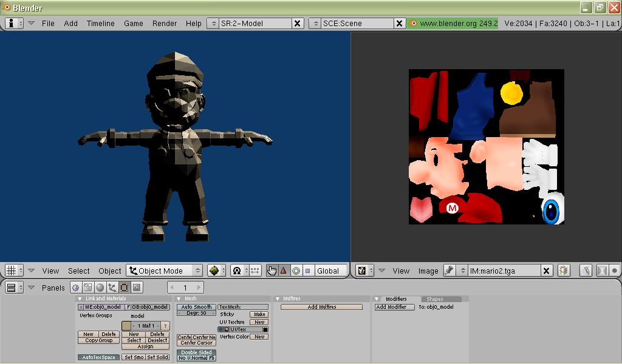
Task: Toggle the 3D transform manipulator hand button
Action: tap(272, 271)
